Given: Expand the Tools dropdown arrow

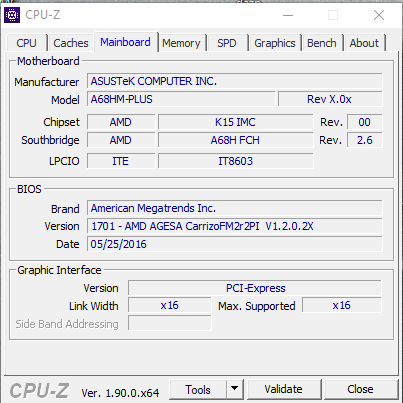Looking at the screenshot, I should pyautogui.click(x=235, y=389).
